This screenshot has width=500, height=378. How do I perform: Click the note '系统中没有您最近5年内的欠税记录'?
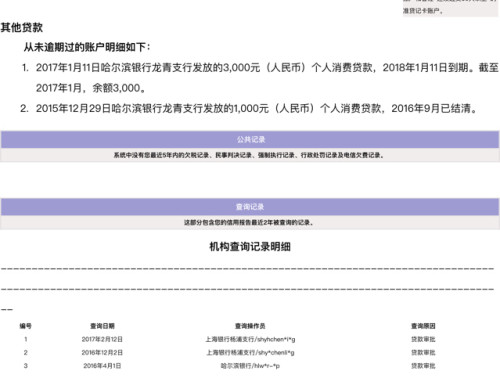[x=249, y=155]
